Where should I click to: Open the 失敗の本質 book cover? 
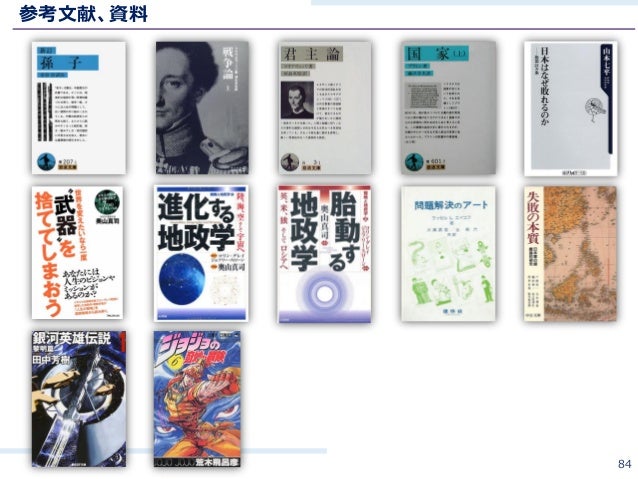click(570, 254)
